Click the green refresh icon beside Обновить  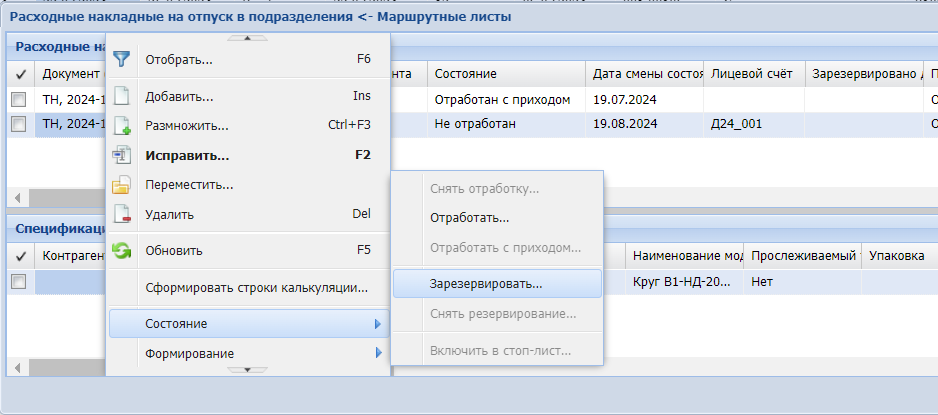[x=122, y=251]
